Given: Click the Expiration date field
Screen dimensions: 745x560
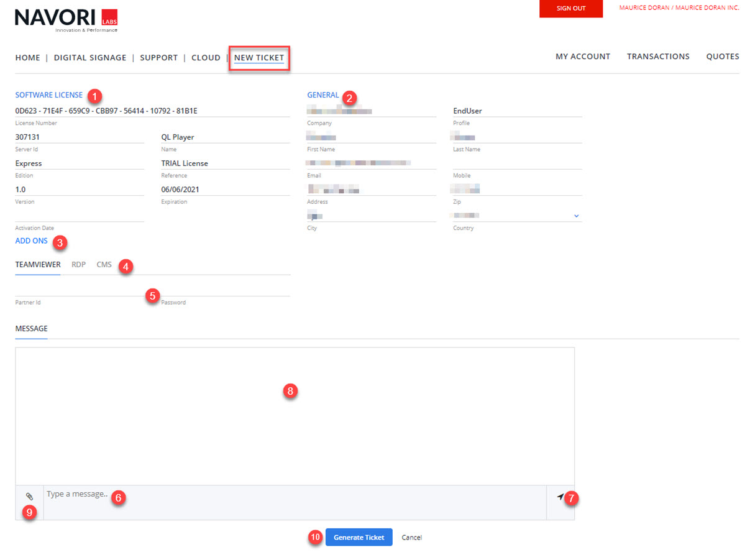Looking at the screenshot, I should 225,189.
